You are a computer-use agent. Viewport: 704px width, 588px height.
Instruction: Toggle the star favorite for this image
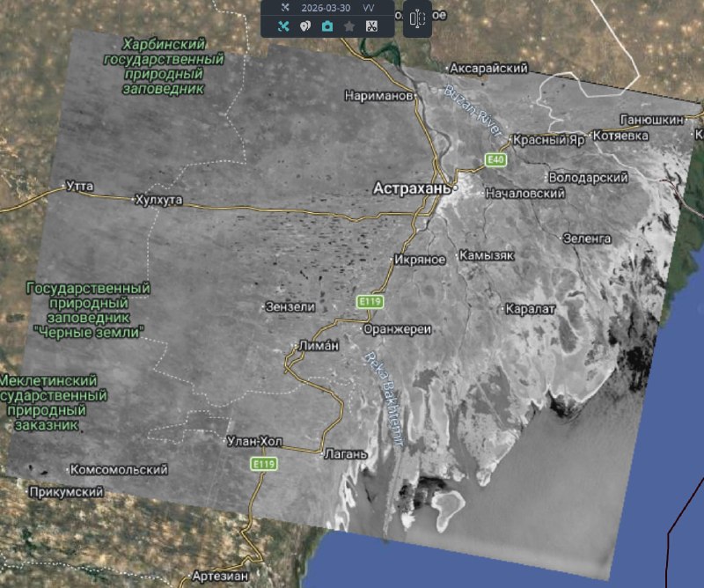tap(349, 26)
